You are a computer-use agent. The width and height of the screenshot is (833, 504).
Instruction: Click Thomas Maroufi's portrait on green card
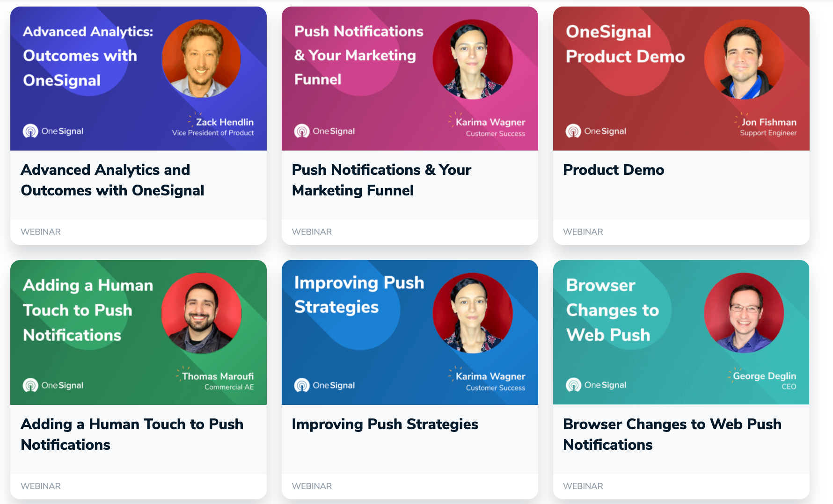[201, 313]
